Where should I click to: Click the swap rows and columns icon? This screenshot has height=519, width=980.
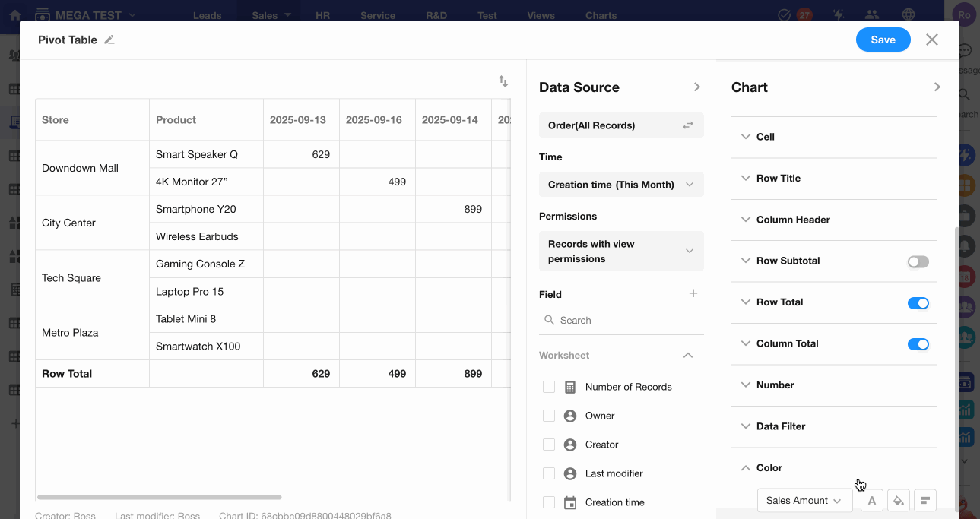[503, 81]
